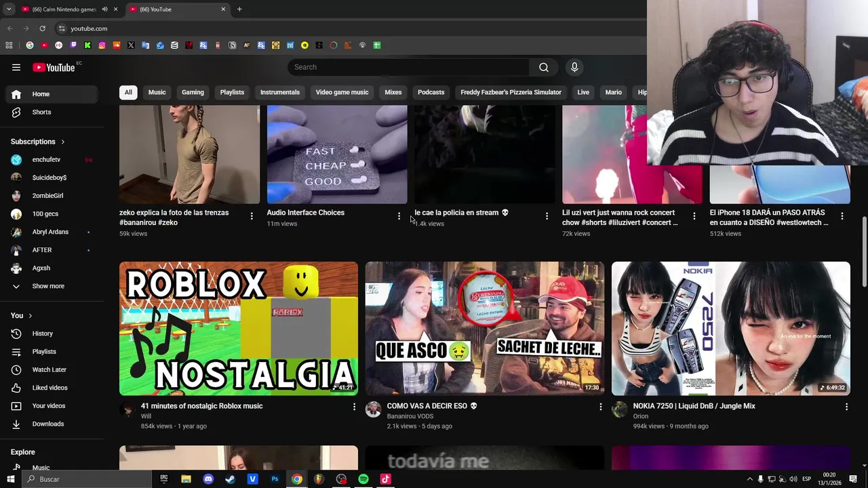Click the page vertical scrollbar
Image resolution: width=868 pixels, height=488 pixels.
(864, 251)
